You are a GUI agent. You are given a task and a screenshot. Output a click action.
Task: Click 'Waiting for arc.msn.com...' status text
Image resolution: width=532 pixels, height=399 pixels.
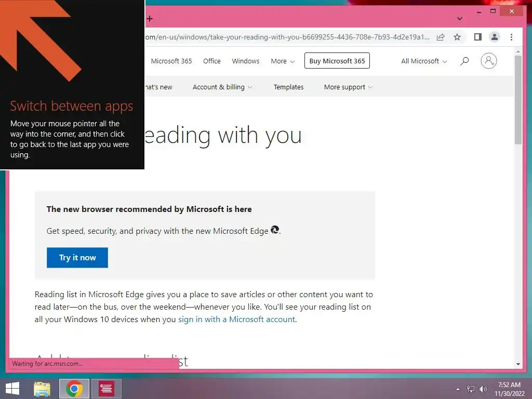[47, 363]
